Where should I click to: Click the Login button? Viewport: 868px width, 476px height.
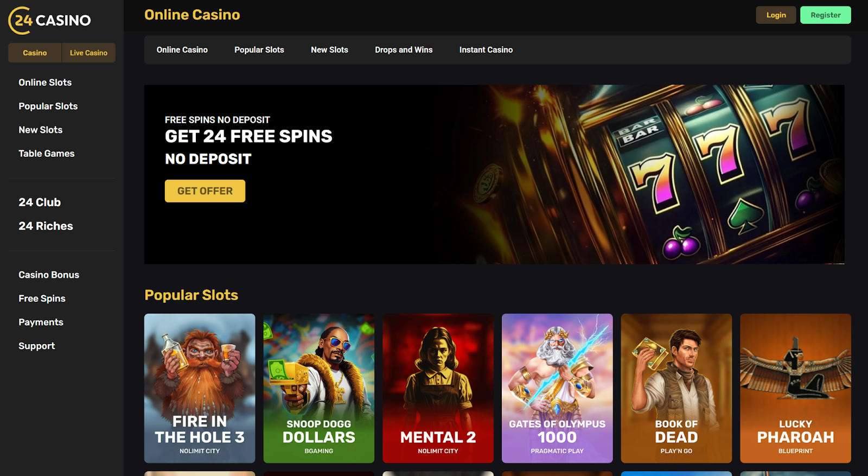pyautogui.click(x=776, y=15)
